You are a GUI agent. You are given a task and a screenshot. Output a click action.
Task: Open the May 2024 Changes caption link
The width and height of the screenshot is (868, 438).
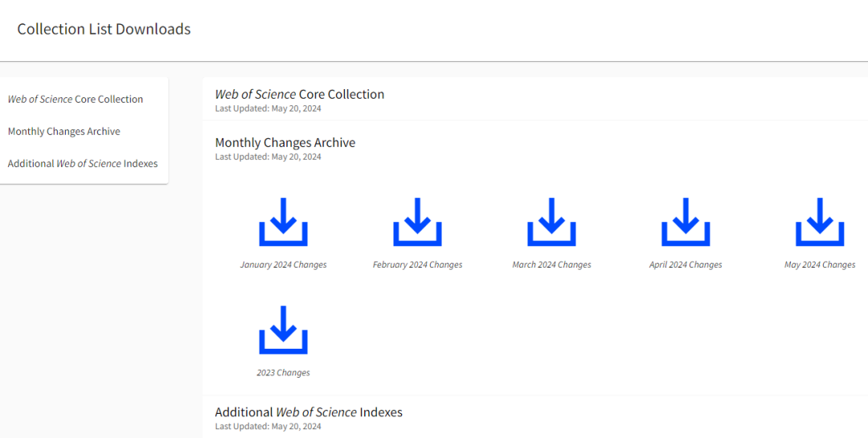click(820, 265)
